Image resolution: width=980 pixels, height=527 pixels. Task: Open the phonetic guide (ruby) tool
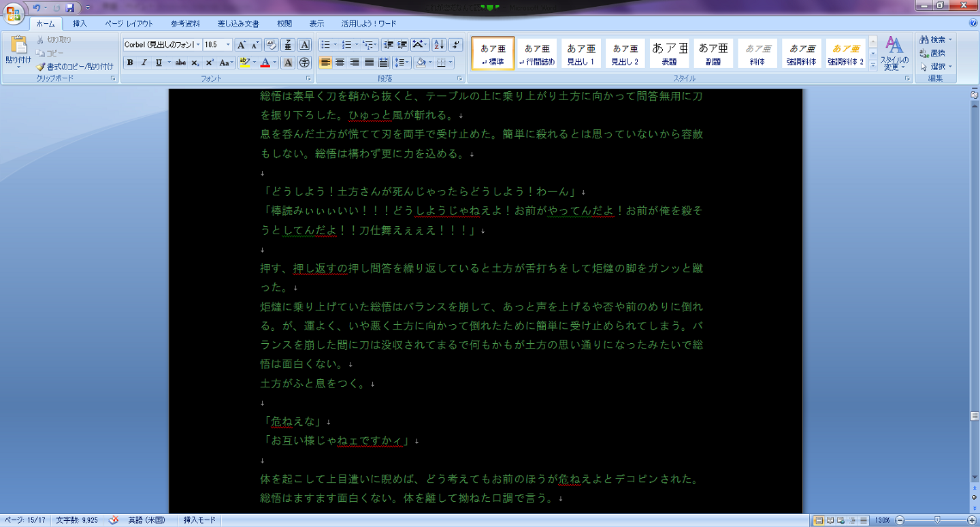(288, 45)
